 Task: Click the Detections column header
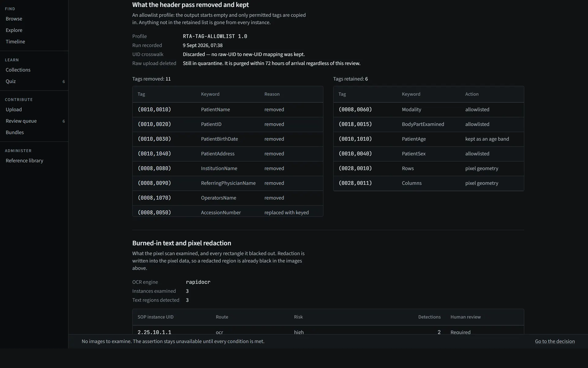[429, 317]
